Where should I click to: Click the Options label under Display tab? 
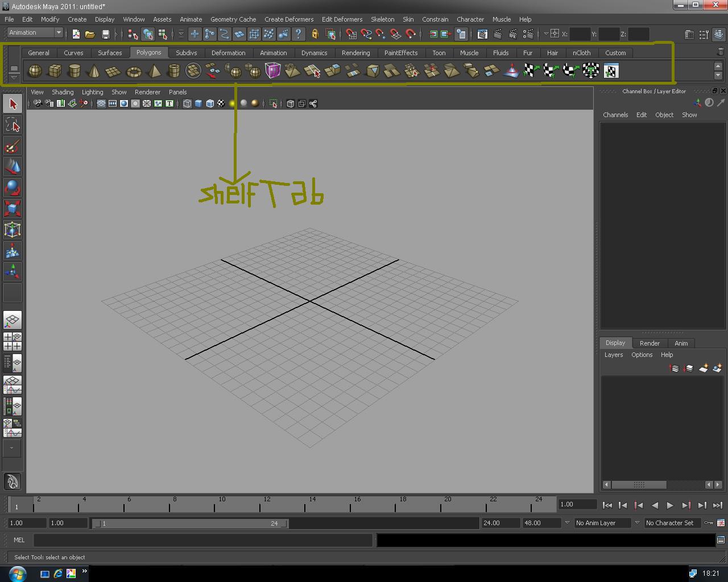tap(642, 355)
